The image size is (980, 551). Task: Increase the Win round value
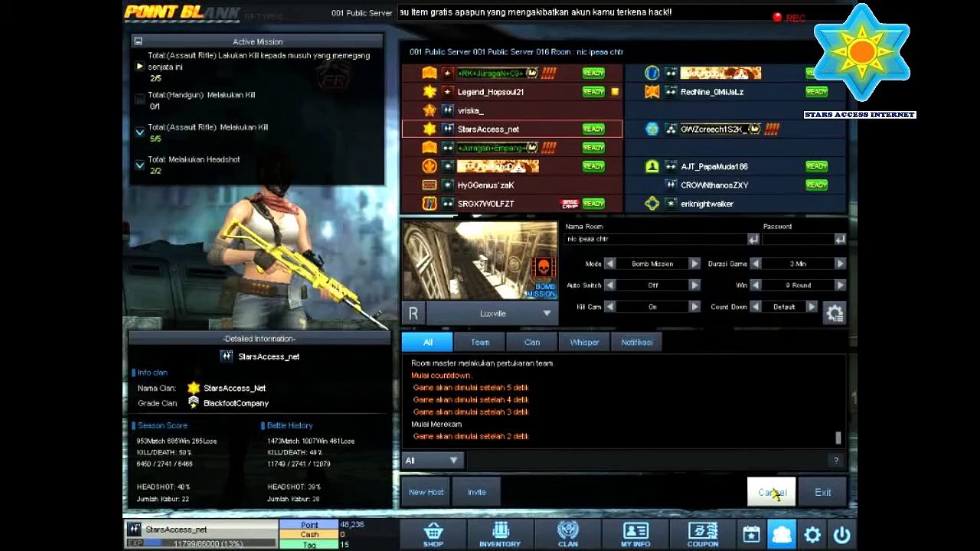[840, 285]
